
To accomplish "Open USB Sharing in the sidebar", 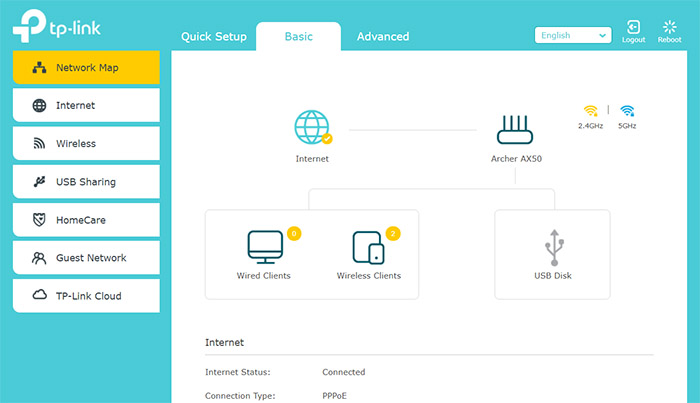I will pyautogui.click(x=86, y=182).
